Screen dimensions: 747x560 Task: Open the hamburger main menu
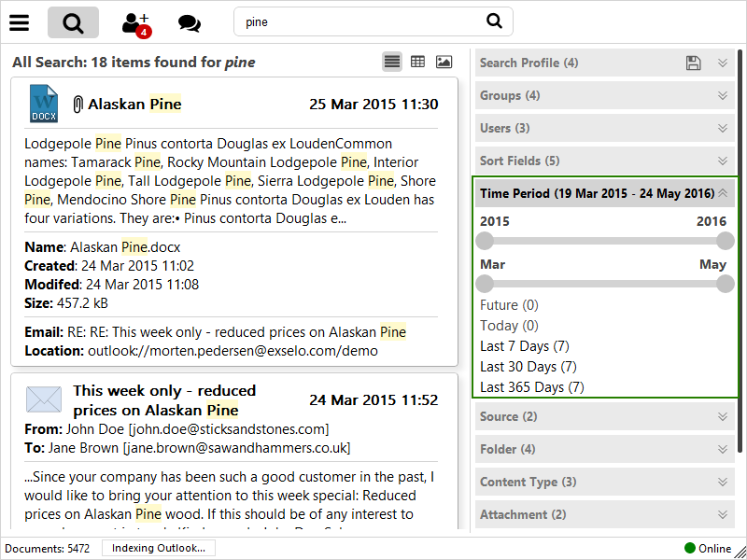19,22
